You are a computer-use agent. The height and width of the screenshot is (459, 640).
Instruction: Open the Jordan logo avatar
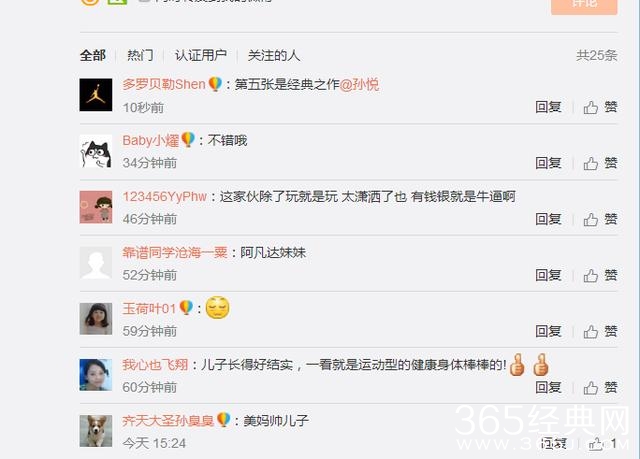point(96,95)
